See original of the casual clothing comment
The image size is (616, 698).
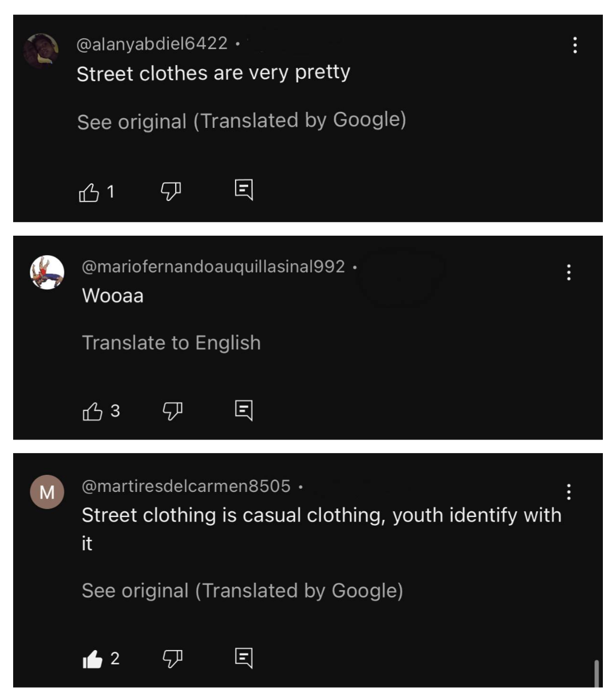tap(242, 591)
